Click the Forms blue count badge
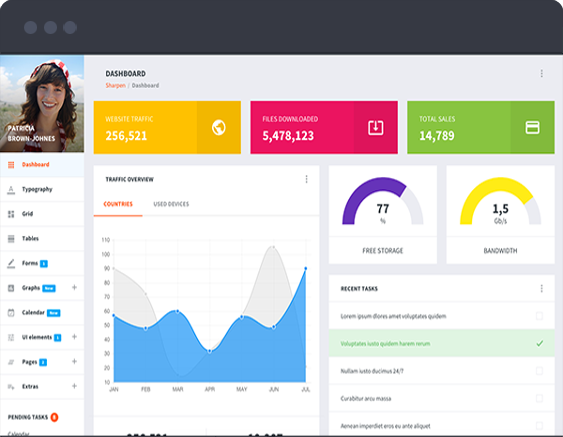 point(44,264)
